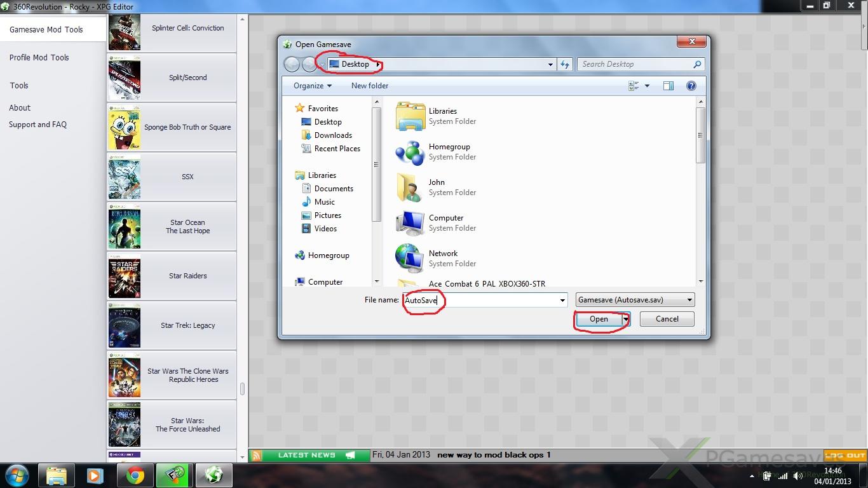The image size is (868, 488).
Task: Expand the change view options arrow
Action: pos(647,86)
